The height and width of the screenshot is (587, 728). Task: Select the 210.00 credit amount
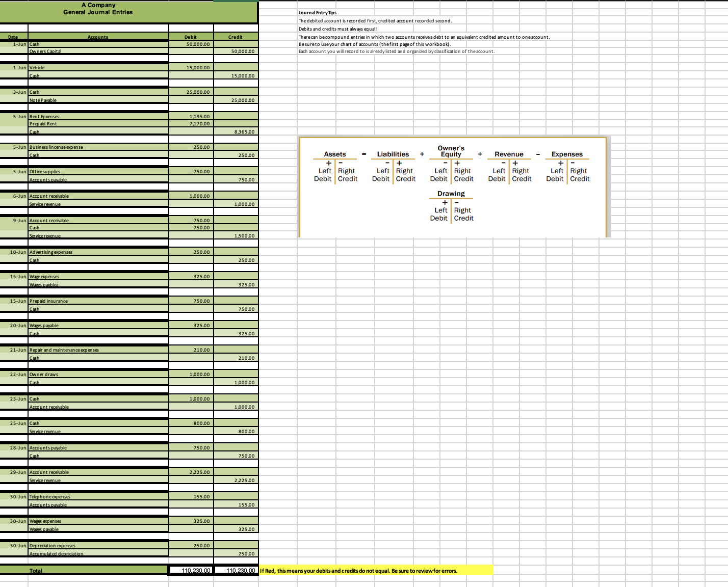236,358
